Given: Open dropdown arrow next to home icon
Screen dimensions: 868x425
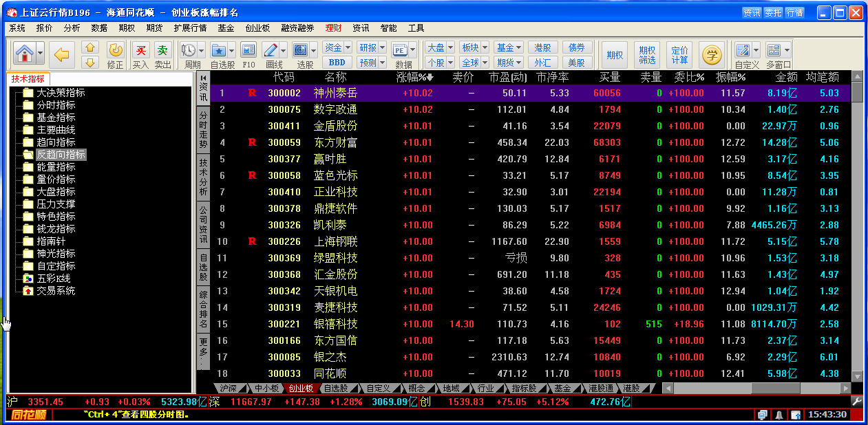Looking at the screenshot, I should coord(41,53).
